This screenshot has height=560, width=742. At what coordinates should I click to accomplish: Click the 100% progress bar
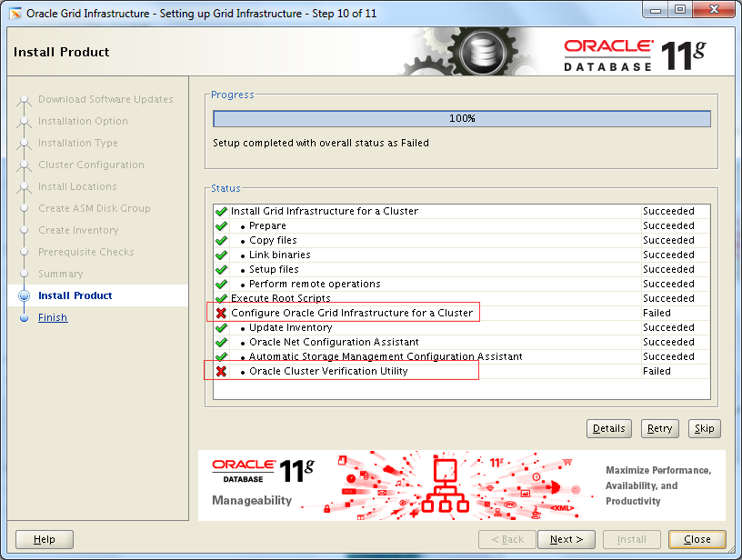462,119
